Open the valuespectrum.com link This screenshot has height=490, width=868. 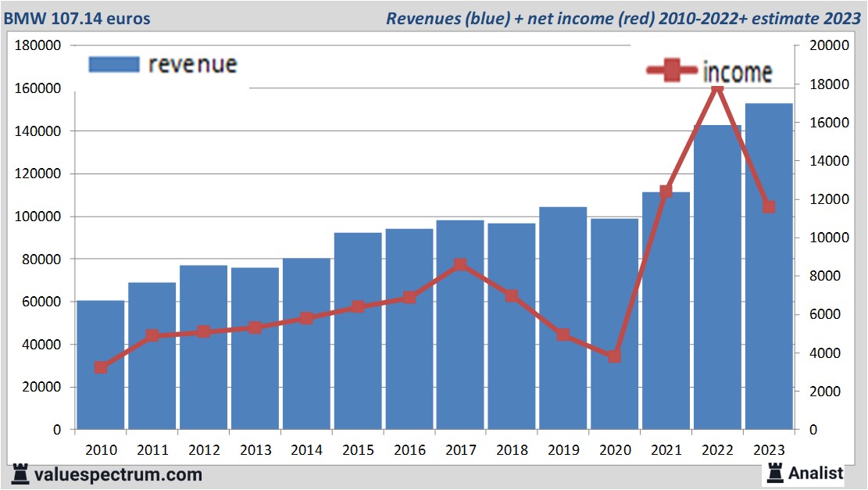point(118,474)
